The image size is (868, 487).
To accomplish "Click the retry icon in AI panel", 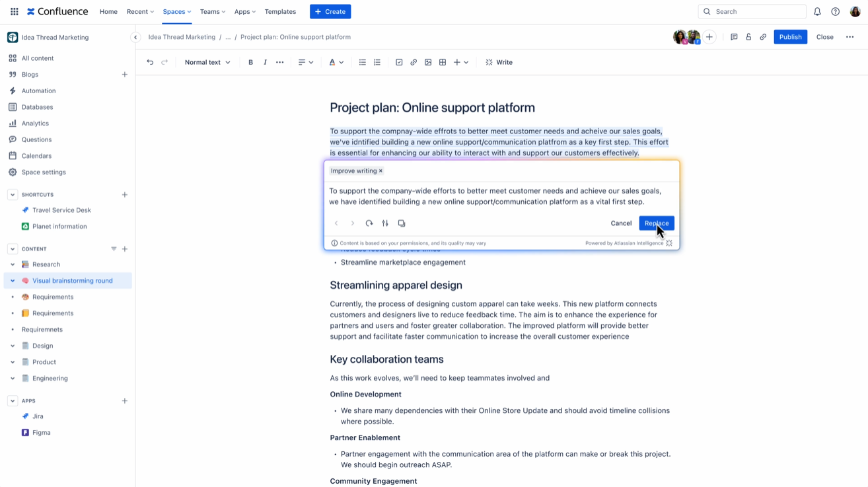I will point(369,223).
